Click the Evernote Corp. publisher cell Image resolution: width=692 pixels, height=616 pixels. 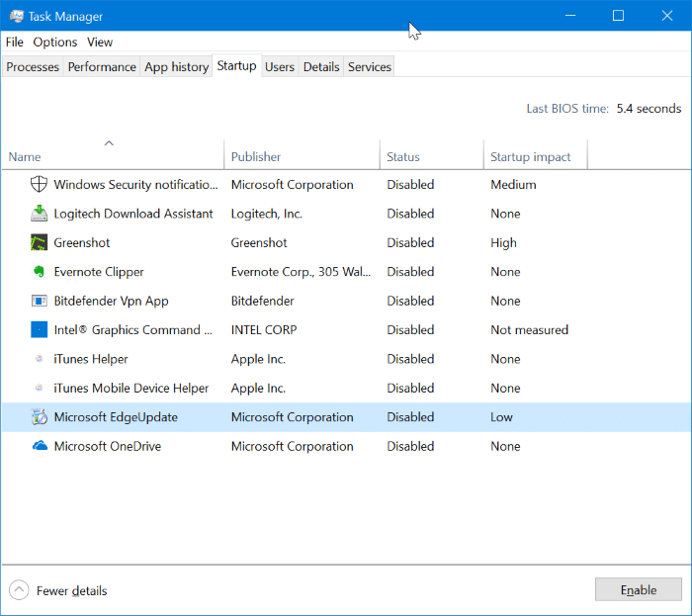pyautogui.click(x=301, y=272)
